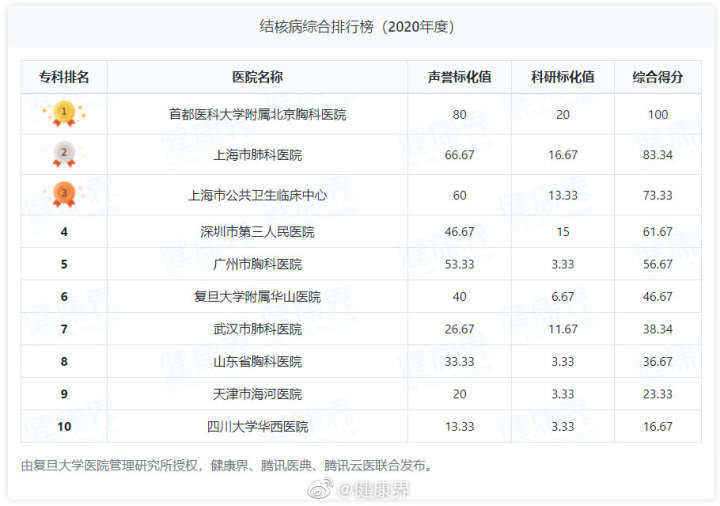
Task: Click total score 73.33
Action: pyautogui.click(x=658, y=195)
